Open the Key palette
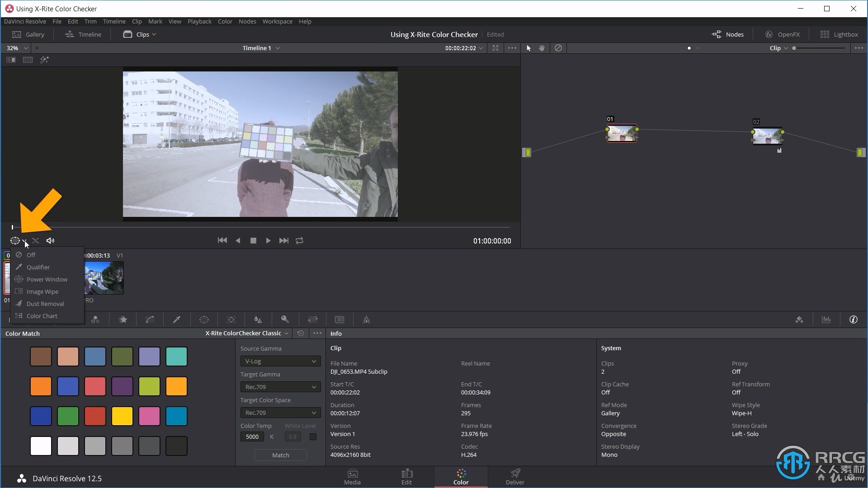 [x=285, y=319]
